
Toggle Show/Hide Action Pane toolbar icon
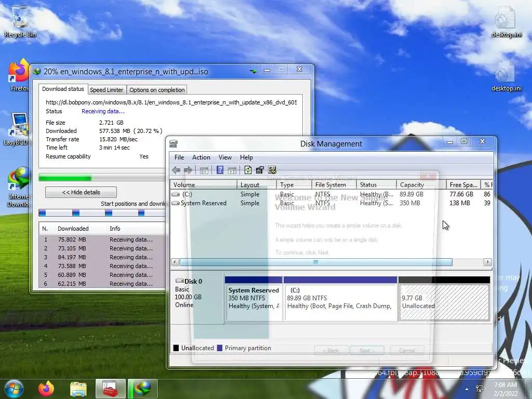click(232, 170)
